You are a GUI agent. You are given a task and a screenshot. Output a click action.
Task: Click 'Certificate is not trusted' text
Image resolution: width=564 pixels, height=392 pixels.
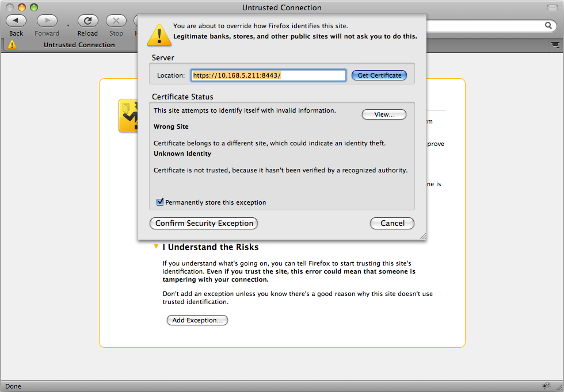pyautogui.click(x=281, y=170)
